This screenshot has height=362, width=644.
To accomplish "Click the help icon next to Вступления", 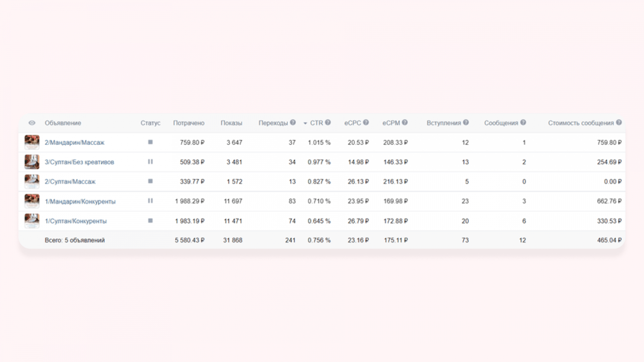I will coord(466,123).
